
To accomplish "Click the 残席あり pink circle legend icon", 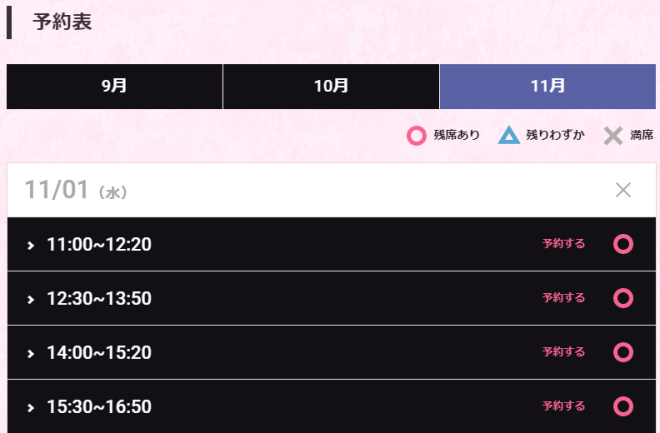I will coord(417,135).
